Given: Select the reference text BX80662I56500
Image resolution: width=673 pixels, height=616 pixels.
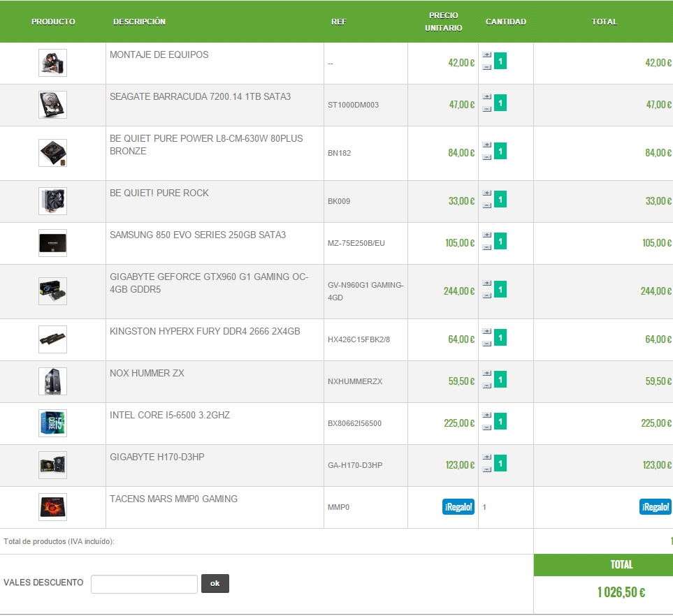Looking at the screenshot, I should click(354, 423).
